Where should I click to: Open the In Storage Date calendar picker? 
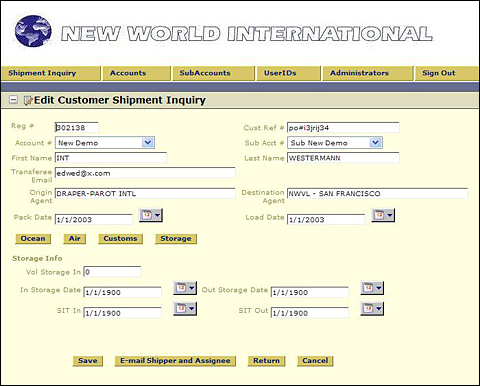(185, 288)
